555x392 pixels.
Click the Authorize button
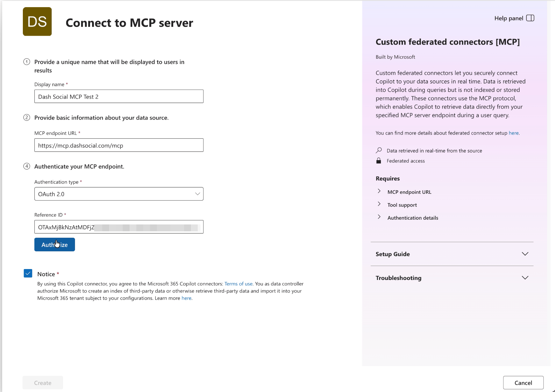point(55,245)
